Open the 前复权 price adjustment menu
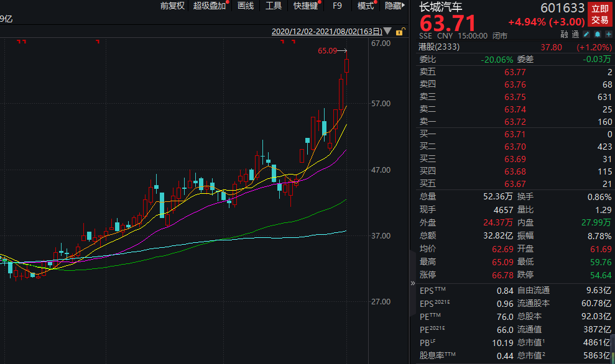Viewport: 615px width, 364px height. [172, 6]
